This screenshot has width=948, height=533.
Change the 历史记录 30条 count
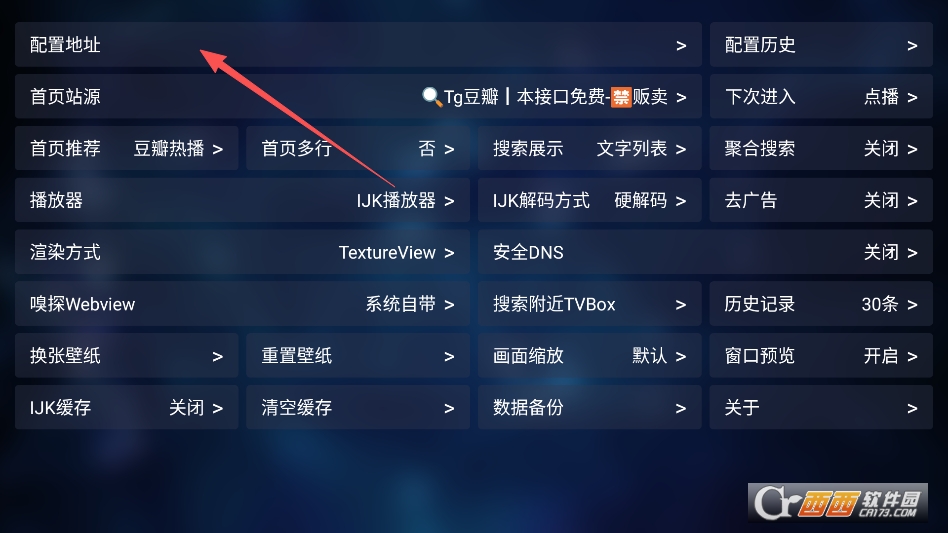(x=821, y=304)
